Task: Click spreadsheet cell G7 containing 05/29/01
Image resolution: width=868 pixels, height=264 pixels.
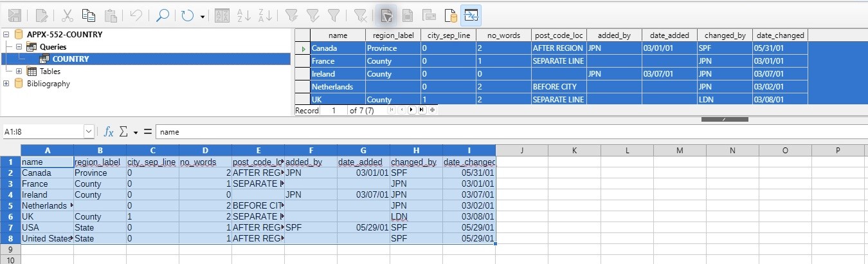Action: (x=363, y=227)
